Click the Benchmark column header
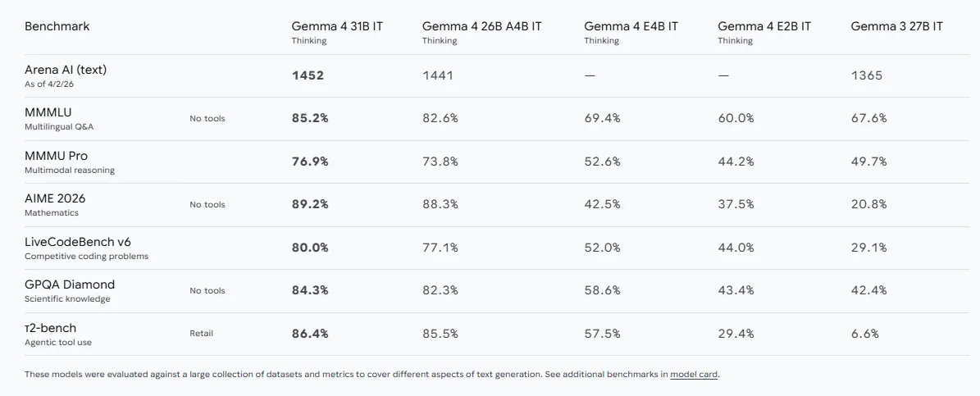This screenshot has height=396, width=980. [57, 26]
